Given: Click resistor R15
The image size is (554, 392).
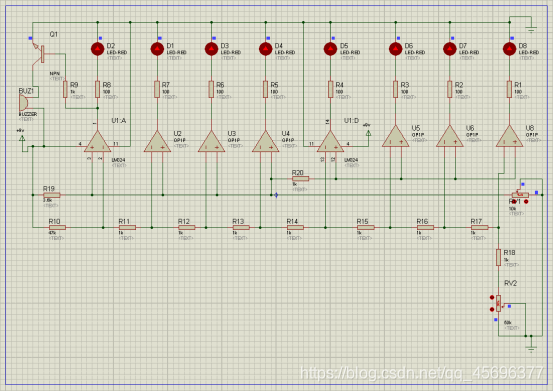Looking at the screenshot, I should pos(366,227).
